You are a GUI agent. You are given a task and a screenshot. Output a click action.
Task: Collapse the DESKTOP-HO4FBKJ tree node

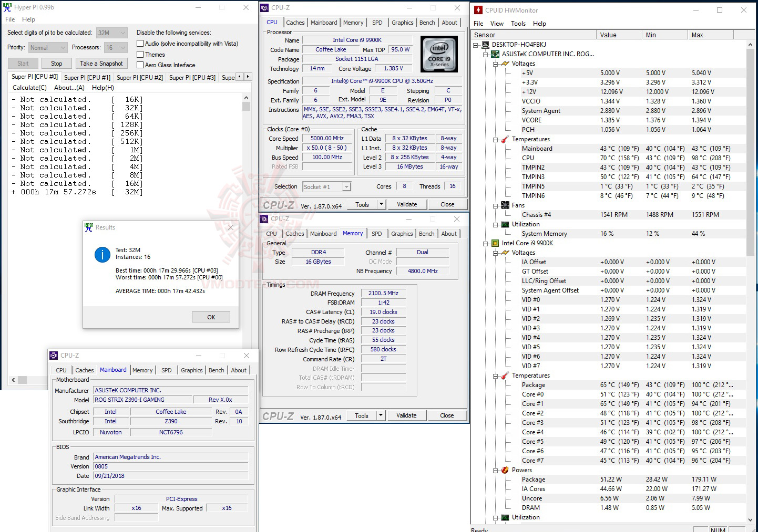[476, 45]
